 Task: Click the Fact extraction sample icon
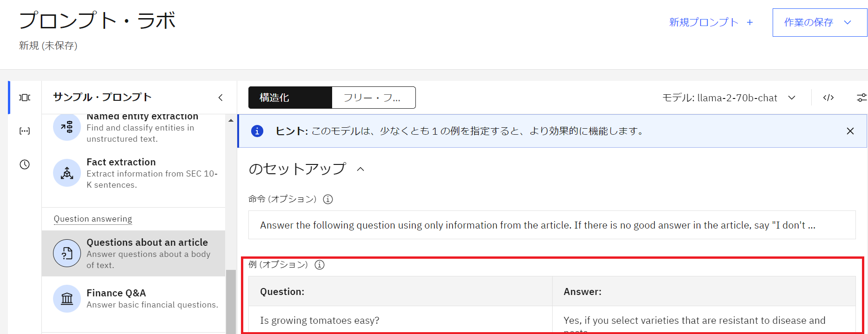pyautogui.click(x=67, y=173)
